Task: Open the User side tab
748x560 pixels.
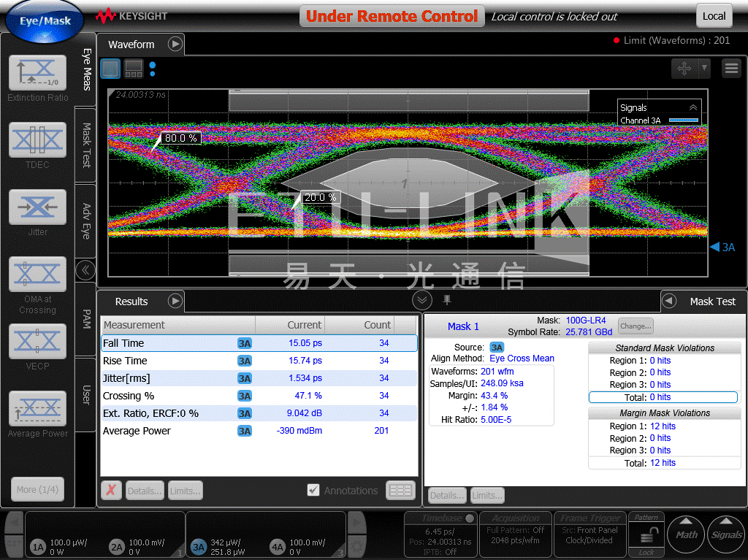Action: (86, 395)
